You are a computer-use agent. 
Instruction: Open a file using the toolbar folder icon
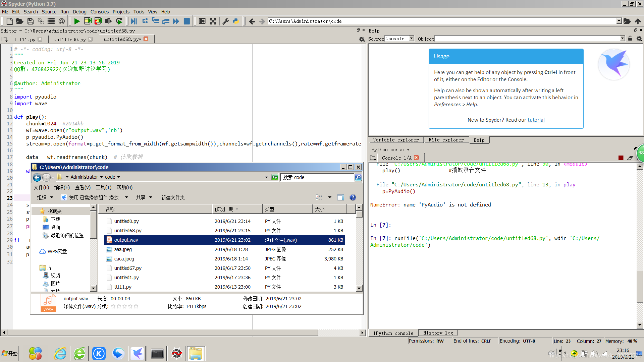tap(20, 21)
